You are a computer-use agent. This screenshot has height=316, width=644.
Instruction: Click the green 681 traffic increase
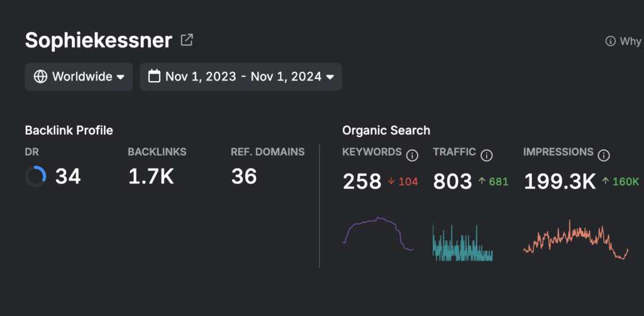(493, 182)
